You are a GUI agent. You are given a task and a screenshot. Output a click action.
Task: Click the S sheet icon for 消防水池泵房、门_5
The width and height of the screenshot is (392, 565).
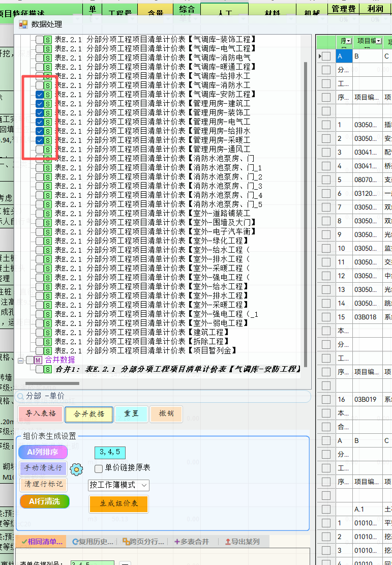[x=48, y=204]
